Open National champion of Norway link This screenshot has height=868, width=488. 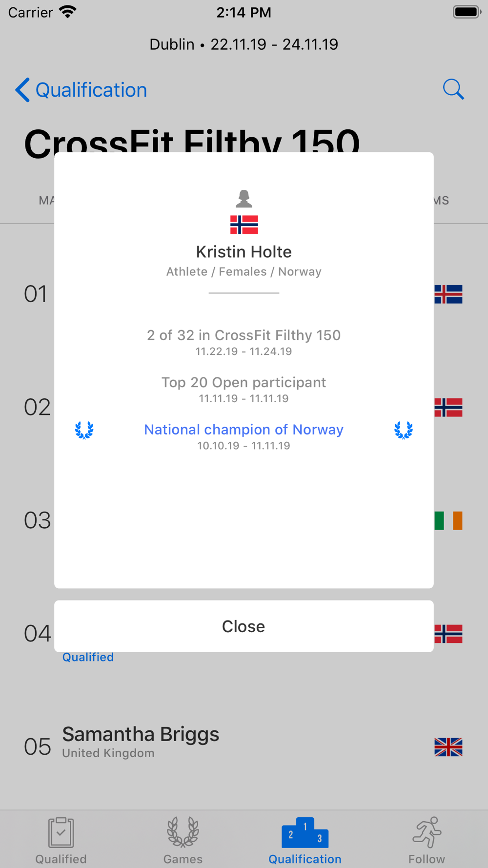[244, 430]
